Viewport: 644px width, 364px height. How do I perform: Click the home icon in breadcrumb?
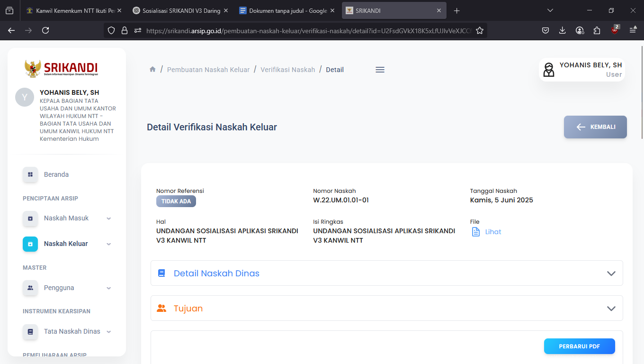coord(152,69)
